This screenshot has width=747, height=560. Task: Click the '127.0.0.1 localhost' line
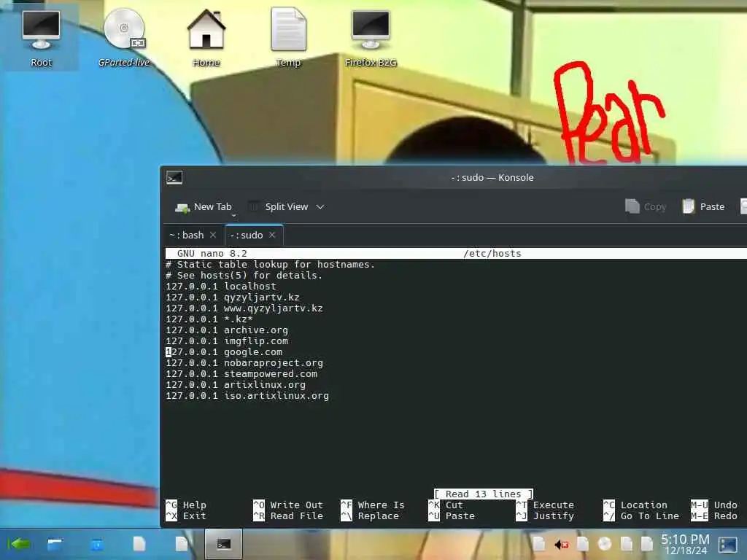221,286
